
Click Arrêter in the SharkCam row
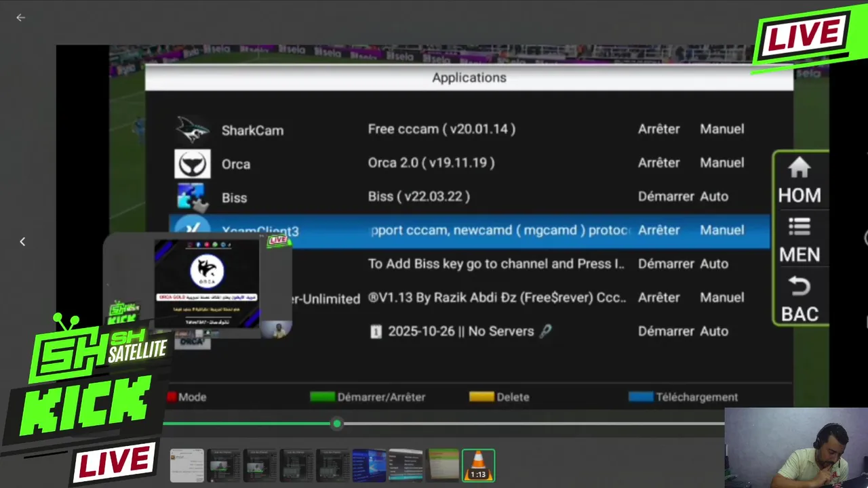[658, 129]
